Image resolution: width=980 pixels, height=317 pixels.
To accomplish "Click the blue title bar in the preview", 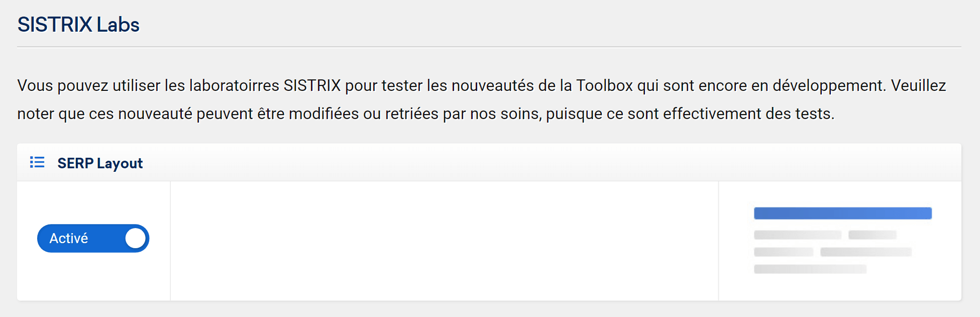I will 842,213.
